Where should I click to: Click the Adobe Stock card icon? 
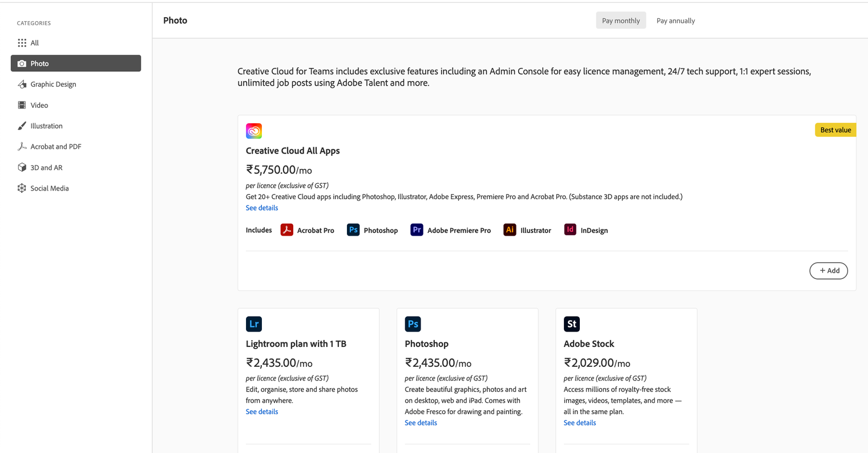pos(572,324)
